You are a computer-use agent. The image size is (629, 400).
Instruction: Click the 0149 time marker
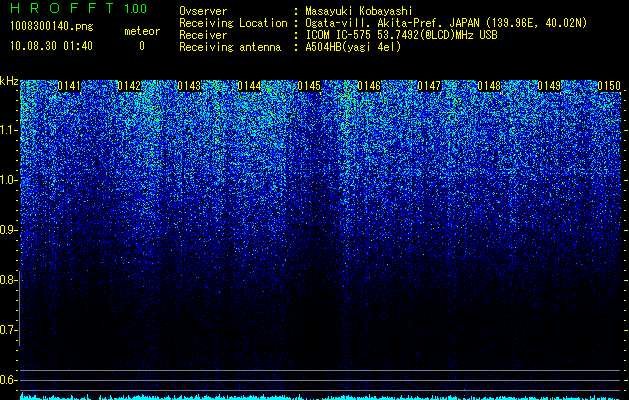[549, 86]
